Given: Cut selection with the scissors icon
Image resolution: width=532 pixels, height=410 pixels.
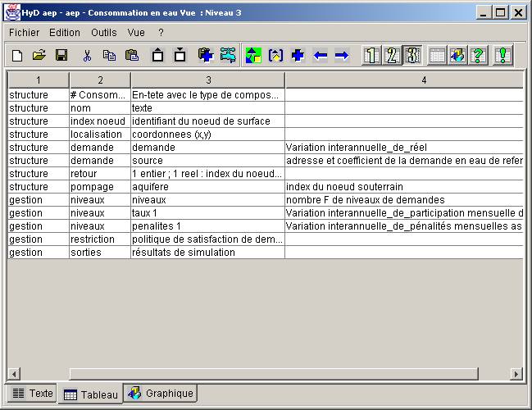Looking at the screenshot, I should (x=87, y=55).
